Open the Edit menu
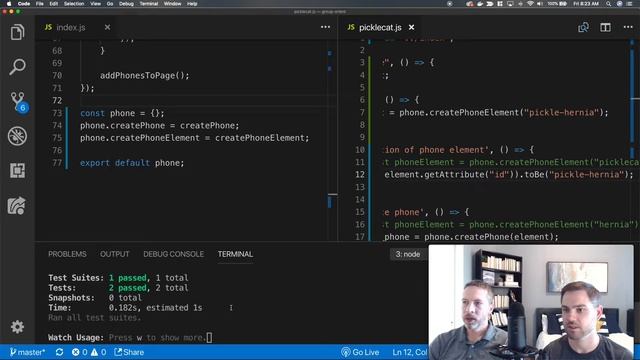Image resolution: width=640 pixels, height=360 pixels. pos(53,4)
